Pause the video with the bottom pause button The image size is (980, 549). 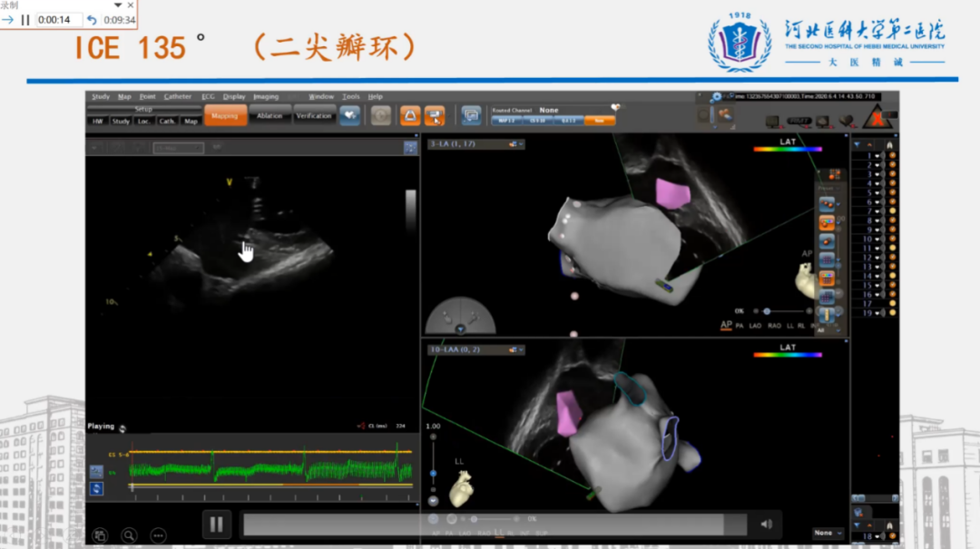[216, 524]
